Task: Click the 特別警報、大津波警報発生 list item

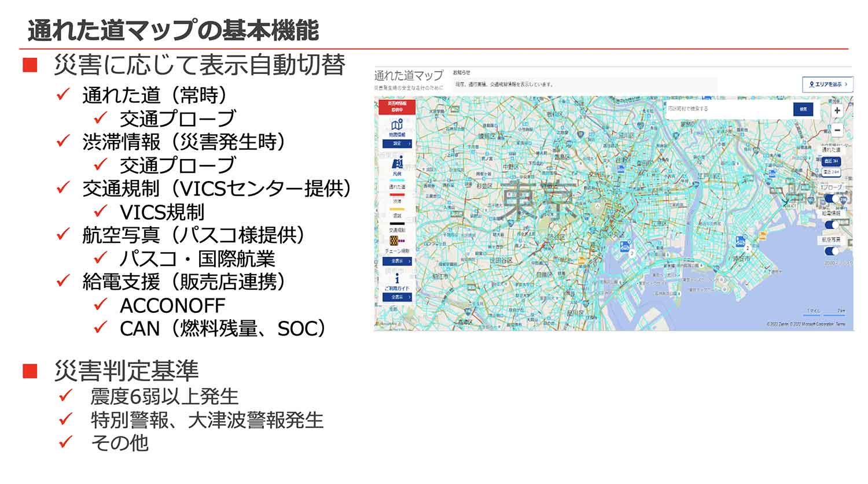Action: (207, 420)
